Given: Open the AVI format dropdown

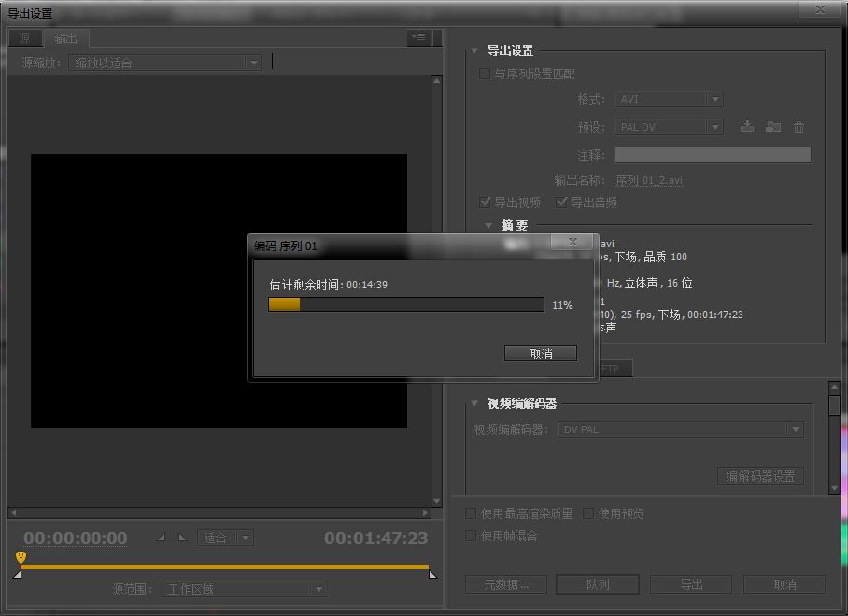Looking at the screenshot, I should 669,100.
